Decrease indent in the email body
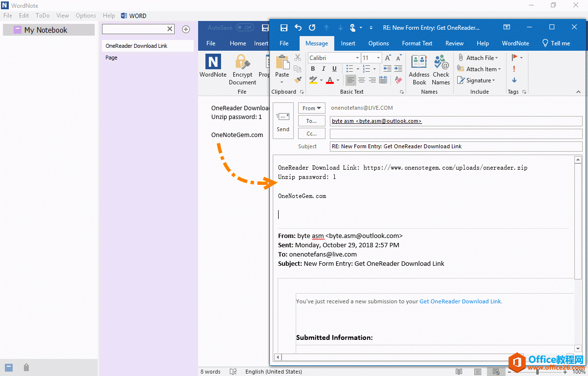 [x=387, y=69]
